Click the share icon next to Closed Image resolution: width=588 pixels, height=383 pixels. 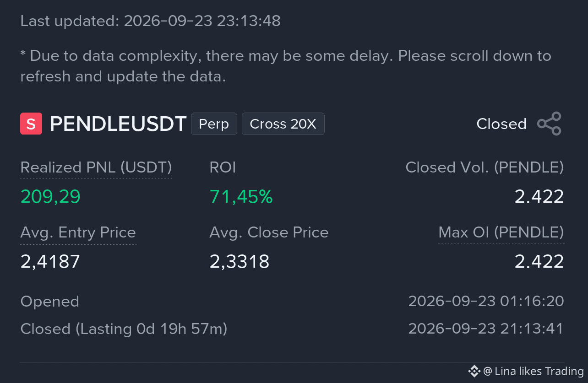pyautogui.click(x=549, y=124)
